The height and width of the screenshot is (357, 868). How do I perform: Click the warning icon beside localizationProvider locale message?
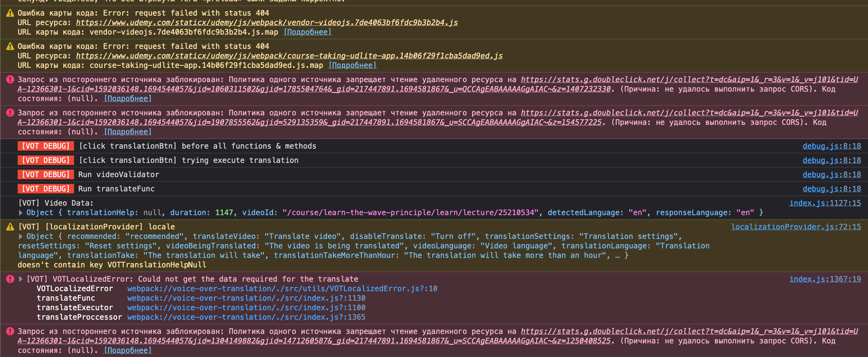pyautogui.click(x=10, y=226)
